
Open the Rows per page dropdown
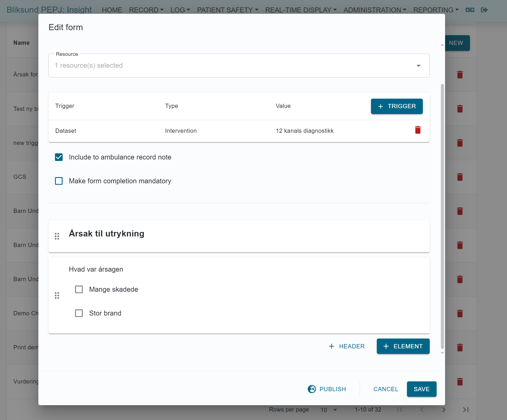point(329,410)
